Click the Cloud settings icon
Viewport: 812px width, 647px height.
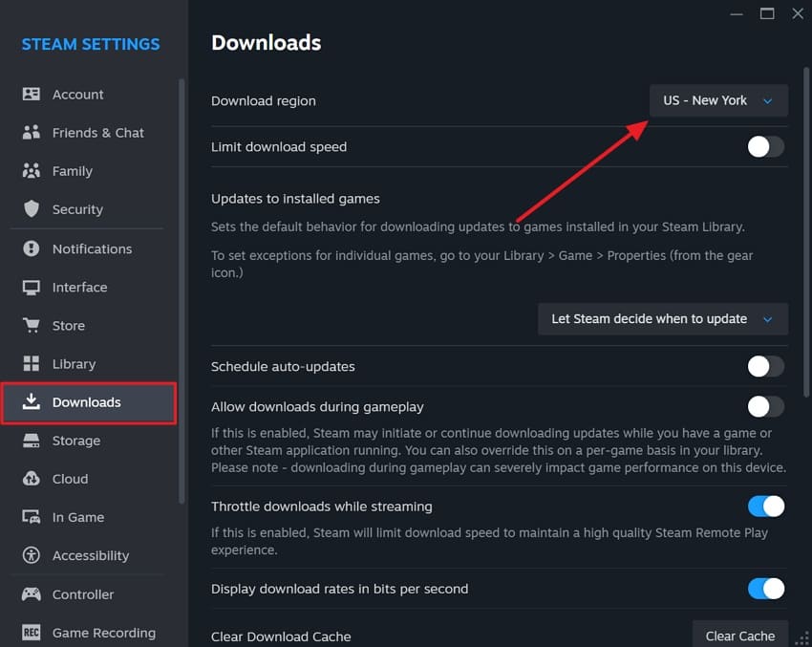tap(32, 478)
